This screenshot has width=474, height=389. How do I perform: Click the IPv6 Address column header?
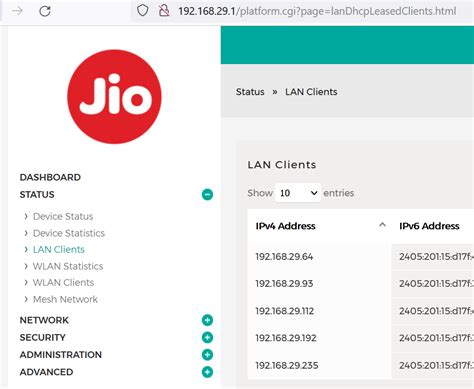pos(429,226)
